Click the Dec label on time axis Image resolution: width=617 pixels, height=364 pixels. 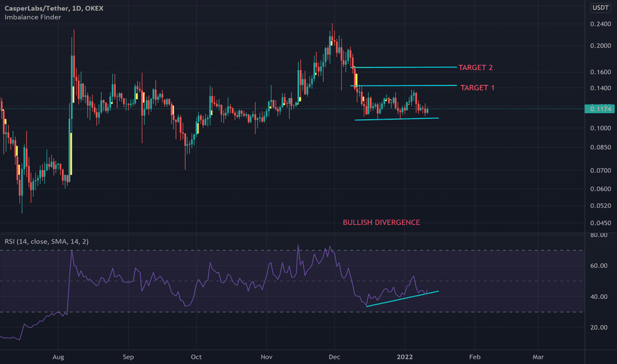pyautogui.click(x=334, y=357)
